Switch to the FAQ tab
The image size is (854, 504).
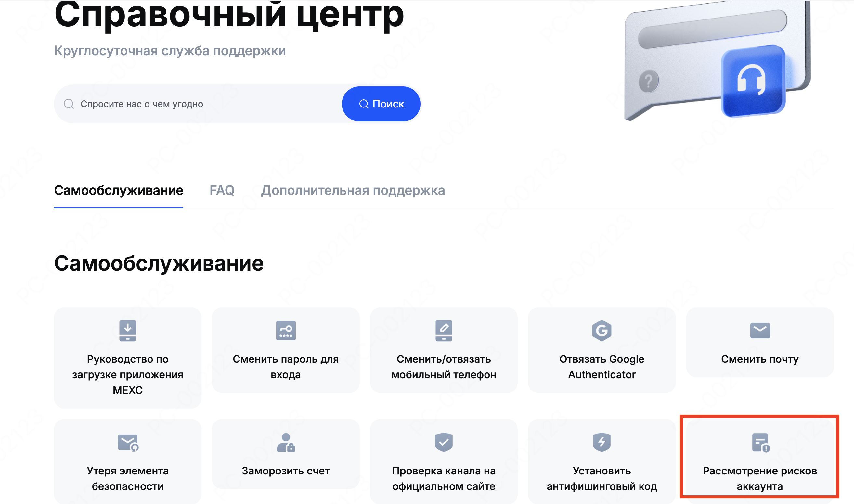pos(222,190)
